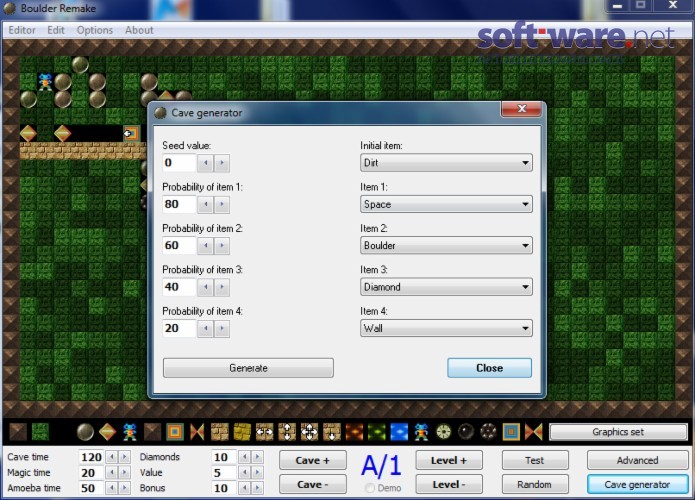This screenshot has width=695, height=500.
Task: Decrease the Seed value with left arrow
Action: 206,163
